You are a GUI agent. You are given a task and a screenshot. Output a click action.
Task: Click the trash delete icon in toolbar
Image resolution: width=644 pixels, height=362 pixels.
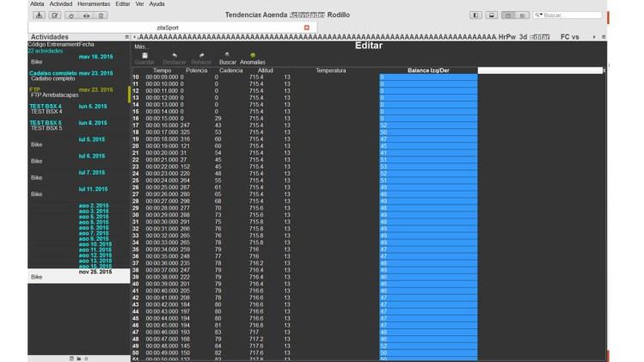pyautogui.click(x=101, y=15)
